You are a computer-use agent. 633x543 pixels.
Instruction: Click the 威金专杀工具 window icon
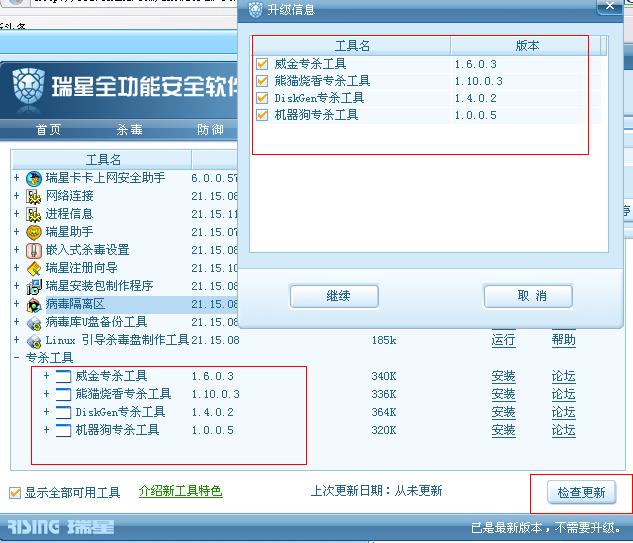point(63,376)
